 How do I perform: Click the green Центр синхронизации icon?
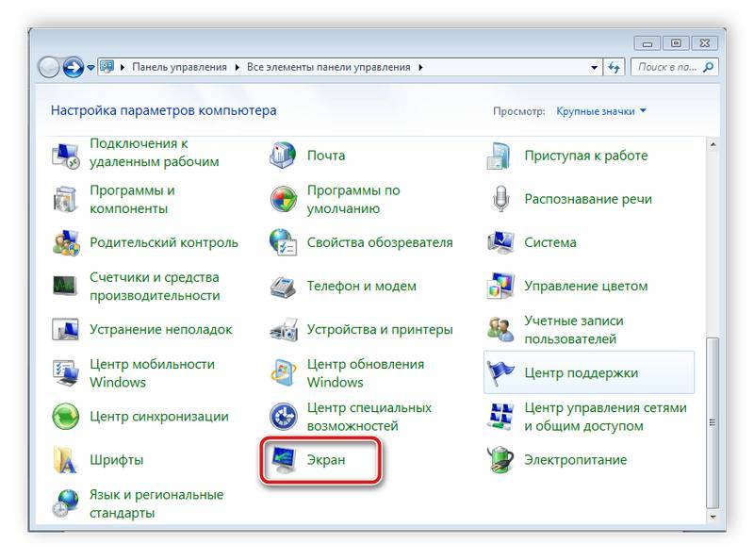65,416
